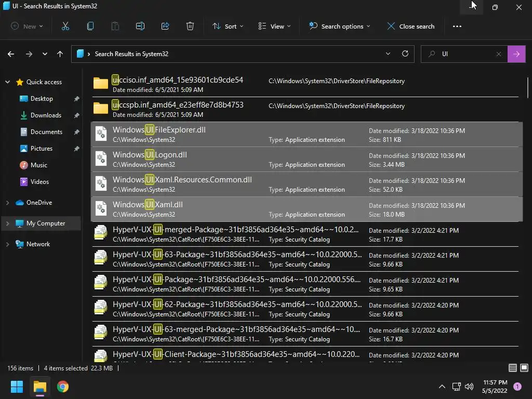Click the Paste clipboard icon
The image size is (532, 399).
[115, 26]
